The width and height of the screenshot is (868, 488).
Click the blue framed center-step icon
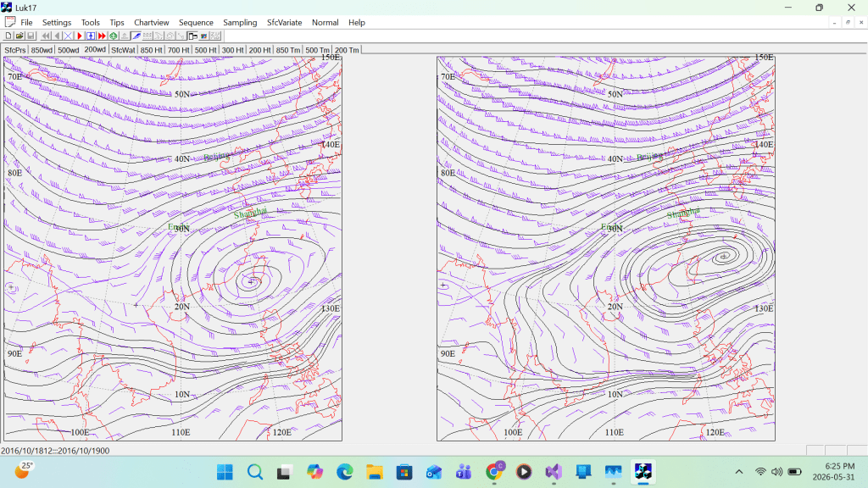point(91,36)
